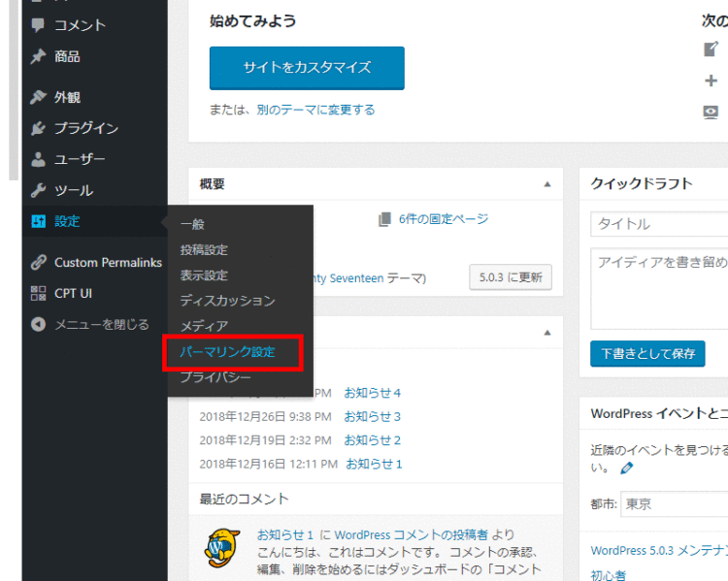Select パーマリンク設定 in the settings submenu
Screen dimensions: 728x581
pos(227,352)
